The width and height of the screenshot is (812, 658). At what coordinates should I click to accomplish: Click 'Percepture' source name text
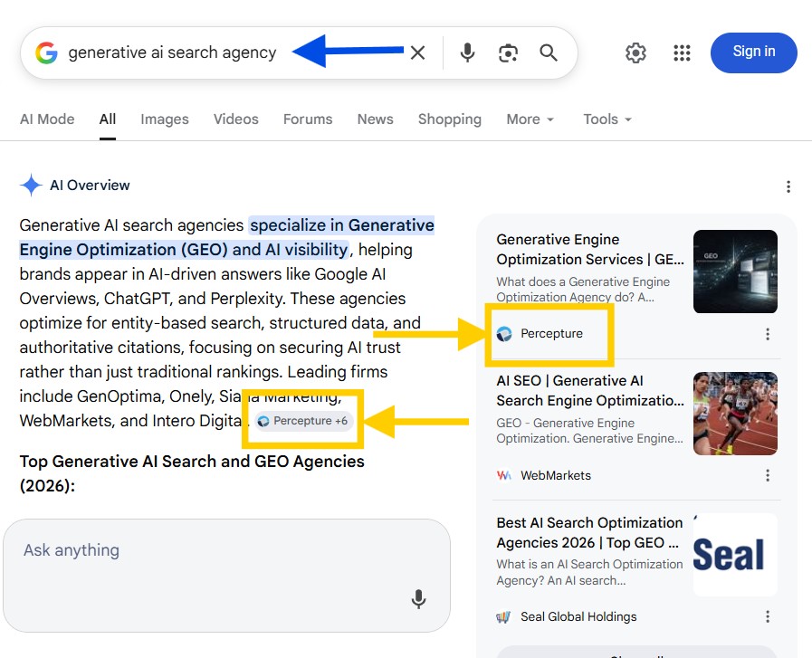[551, 333]
